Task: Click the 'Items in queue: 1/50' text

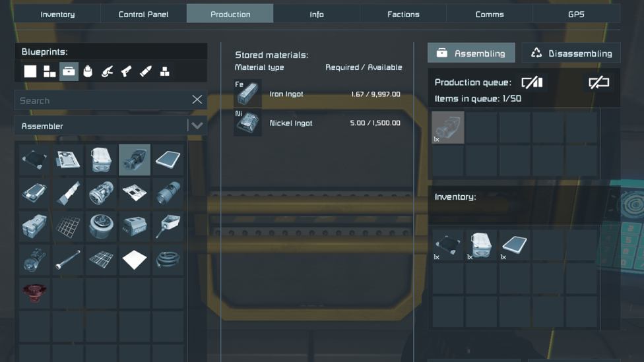Action: click(478, 98)
